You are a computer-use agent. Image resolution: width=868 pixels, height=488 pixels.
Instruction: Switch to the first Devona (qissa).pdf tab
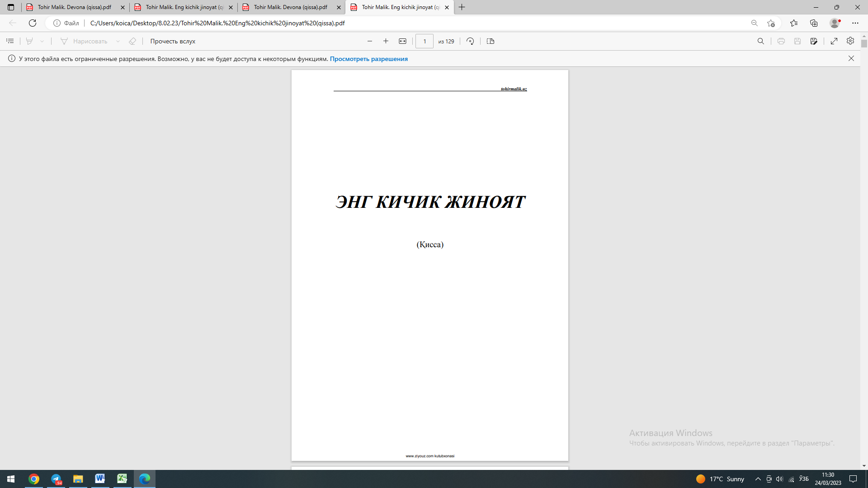coord(75,7)
